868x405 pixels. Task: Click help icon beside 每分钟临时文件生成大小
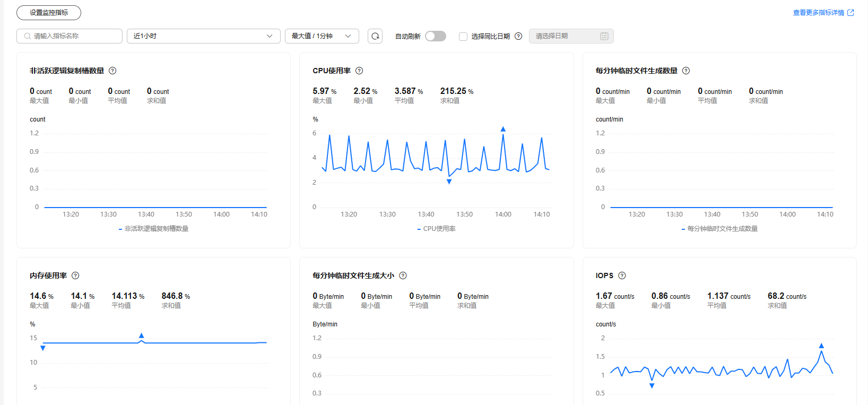(403, 275)
